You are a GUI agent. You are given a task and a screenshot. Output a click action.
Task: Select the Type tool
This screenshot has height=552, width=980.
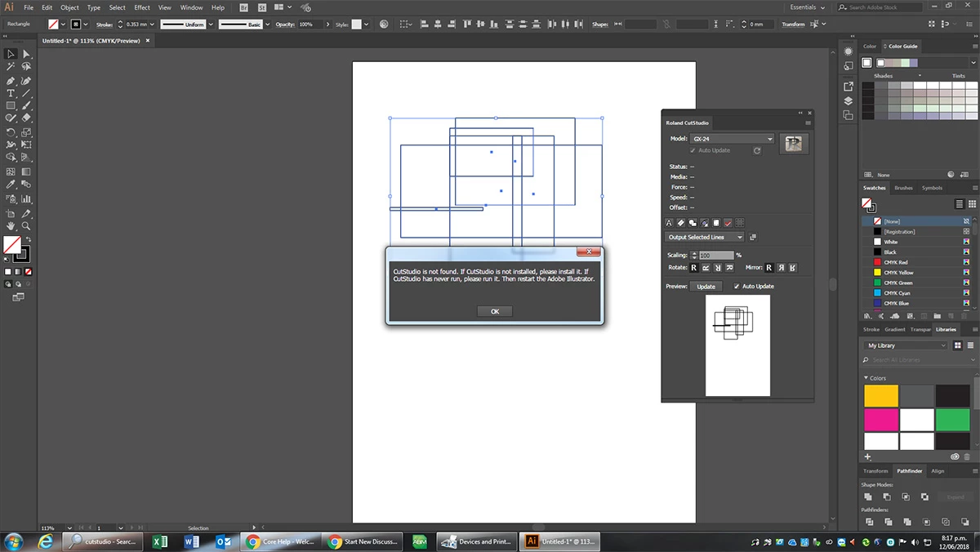point(11,93)
